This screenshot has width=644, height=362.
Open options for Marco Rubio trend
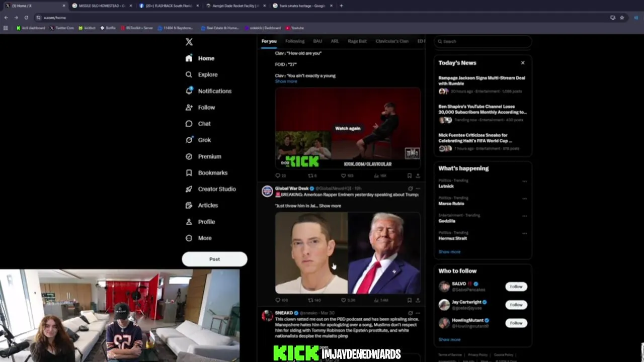[524, 199]
